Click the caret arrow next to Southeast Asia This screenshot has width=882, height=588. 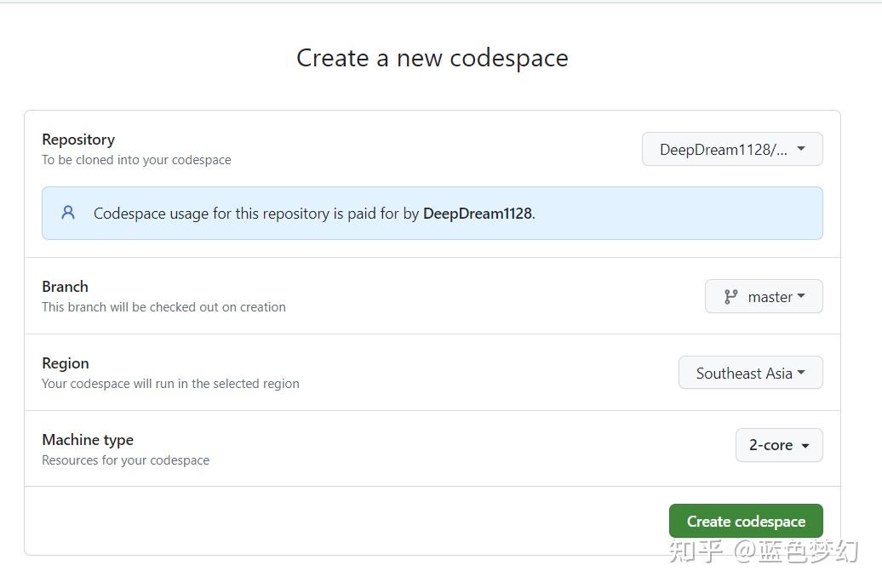pyautogui.click(x=801, y=373)
